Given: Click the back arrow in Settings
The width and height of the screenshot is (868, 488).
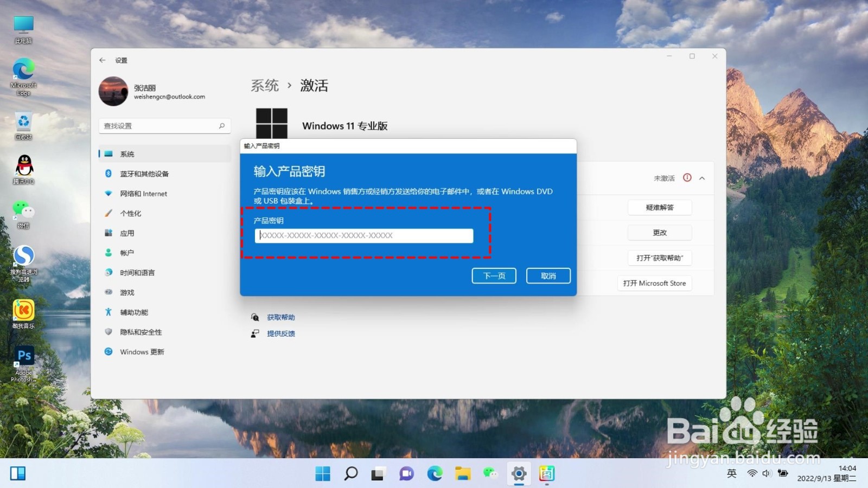Looking at the screenshot, I should pos(103,60).
